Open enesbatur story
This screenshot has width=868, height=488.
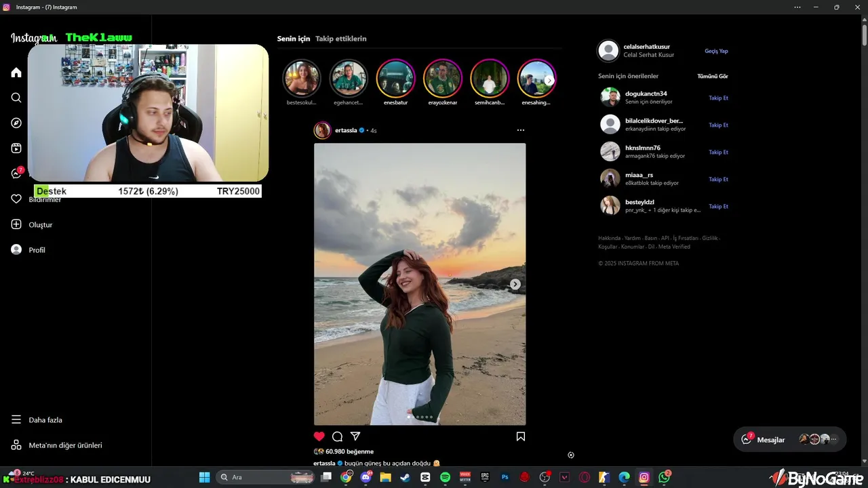coord(396,79)
